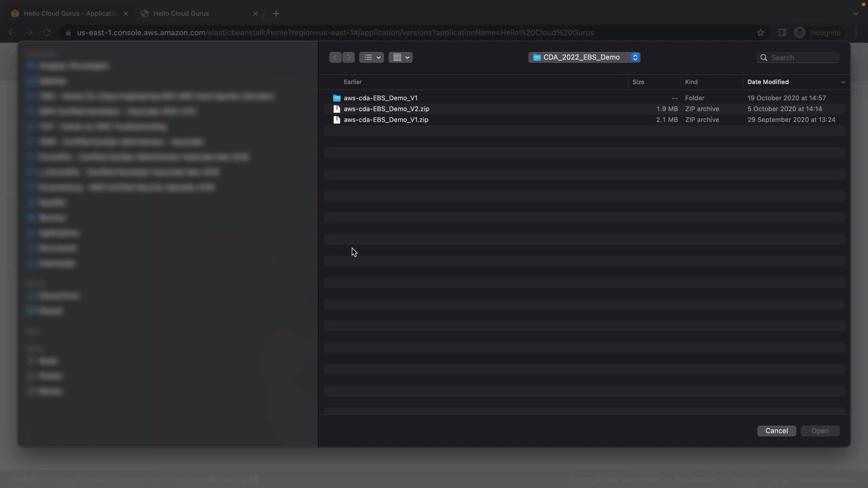
Task: Select the aws-cda-EBS_Demo_V2.zip file
Action: [x=386, y=109]
